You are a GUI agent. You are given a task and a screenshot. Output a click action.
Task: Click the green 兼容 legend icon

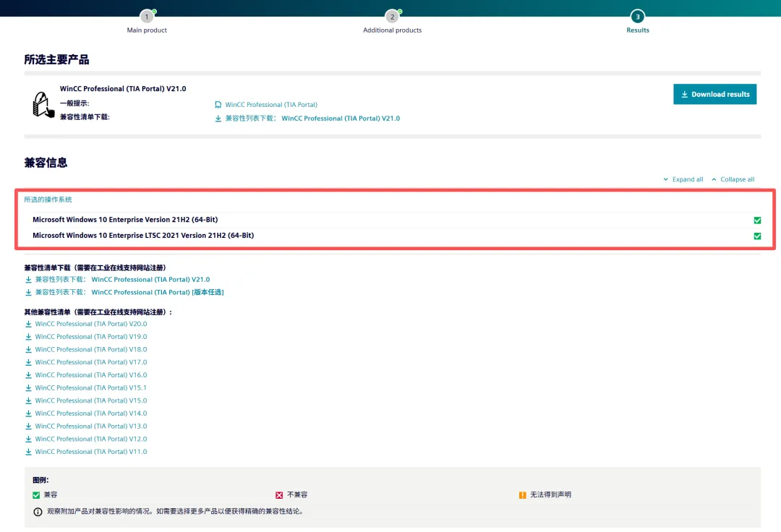point(36,495)
